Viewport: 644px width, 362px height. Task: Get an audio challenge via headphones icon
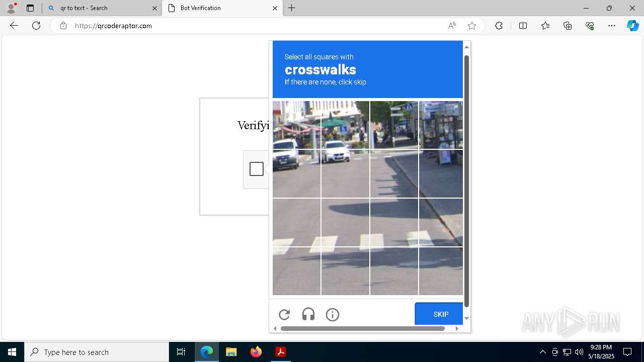point(308,315)
